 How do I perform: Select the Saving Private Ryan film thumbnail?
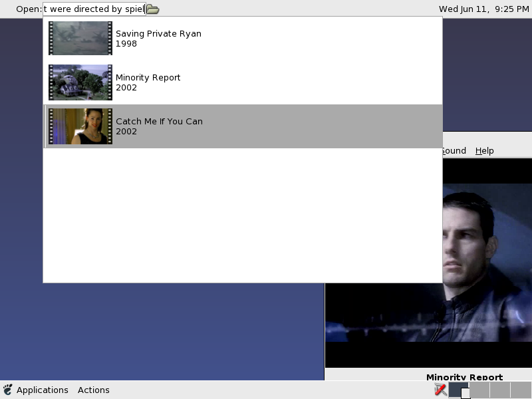[x=80, y=39]
